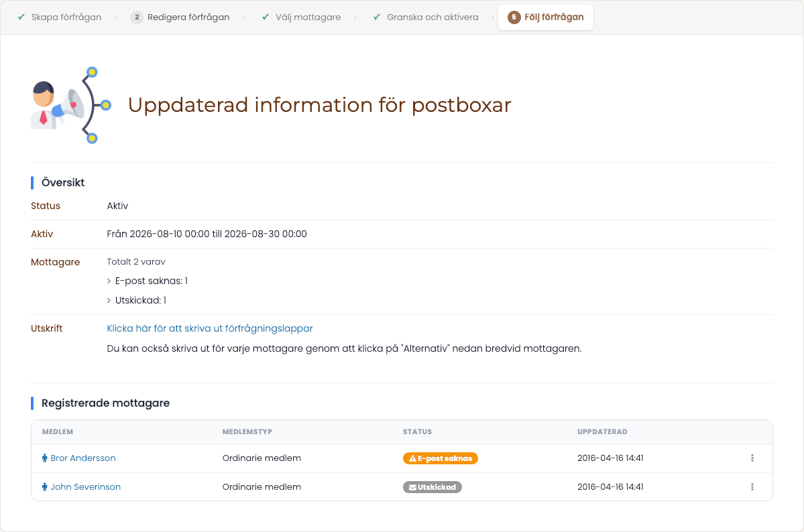
Task: Open options menu for Bror Andersson row
Action: pos(752,458)
